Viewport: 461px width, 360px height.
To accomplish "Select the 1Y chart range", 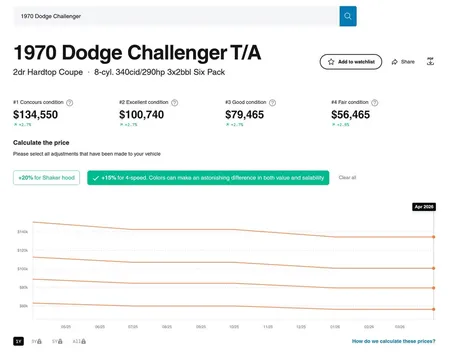I will pyautogui.click(x=19, y=341).
